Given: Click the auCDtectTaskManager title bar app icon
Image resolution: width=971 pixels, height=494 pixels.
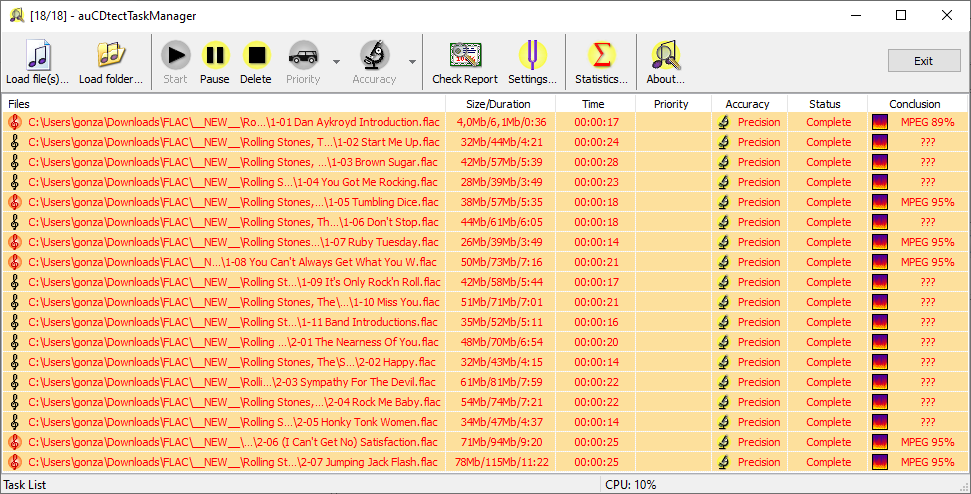Looking at the screenshot, I should tap(17, 15).
